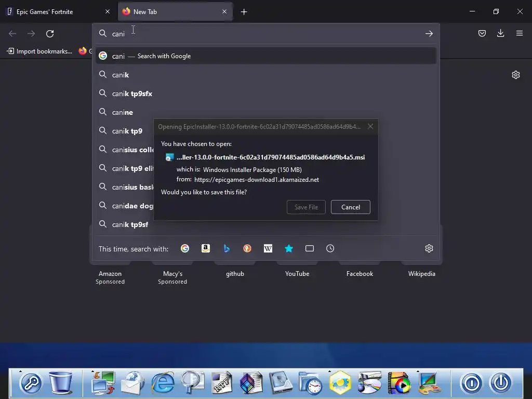Open the Firefox application menu
Viewport: 532px width, 399px height.
point(520,33)
